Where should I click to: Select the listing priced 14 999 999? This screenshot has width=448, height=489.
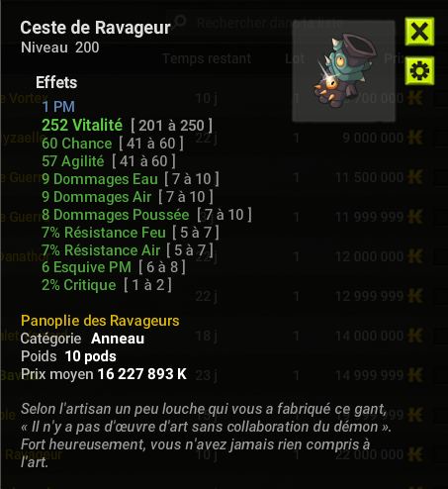pos(224,375)
